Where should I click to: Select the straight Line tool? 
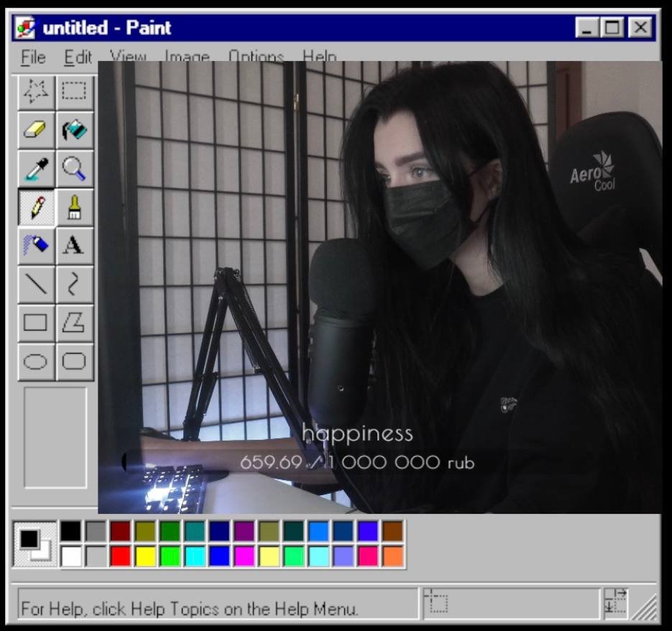coord(36,284)
